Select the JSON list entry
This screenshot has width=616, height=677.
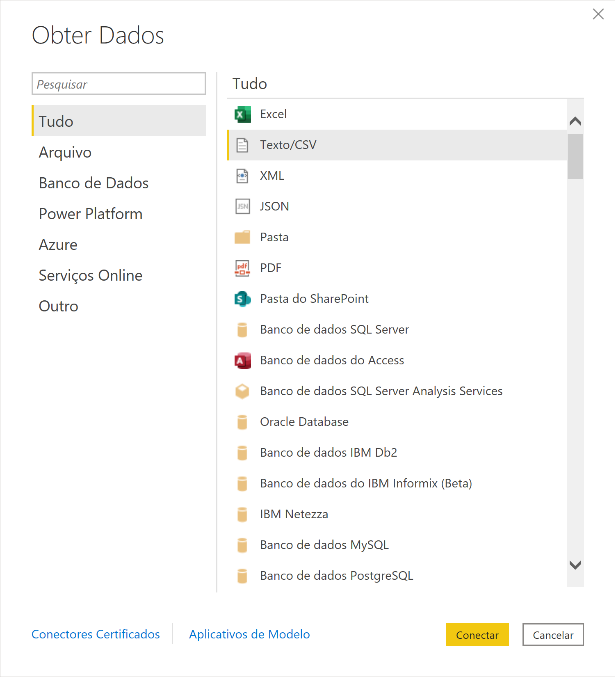(397, 206)
